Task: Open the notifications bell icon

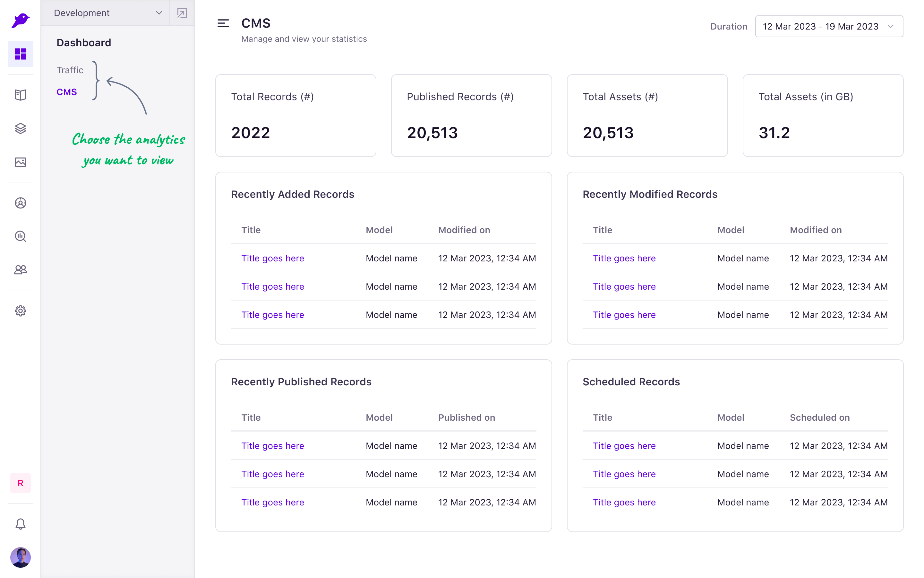Action: (x=20, y=524)
